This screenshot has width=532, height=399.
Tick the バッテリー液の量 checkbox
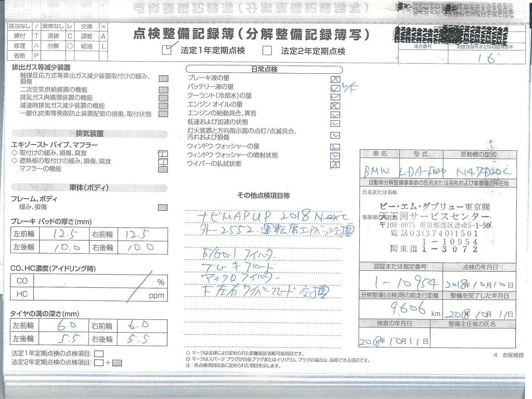[x=335, y=88]
